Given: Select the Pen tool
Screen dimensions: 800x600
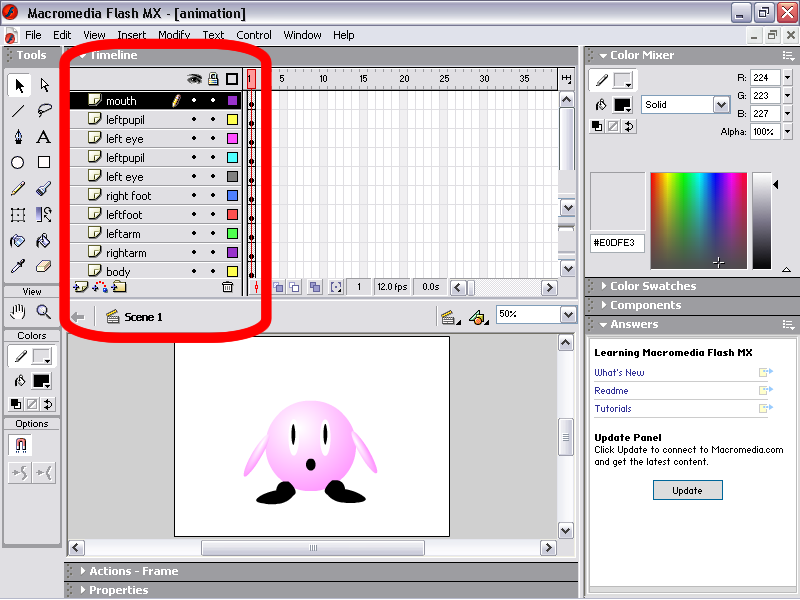Looking at the screenshot, I should pyautogui.click(x=18, y=137).
